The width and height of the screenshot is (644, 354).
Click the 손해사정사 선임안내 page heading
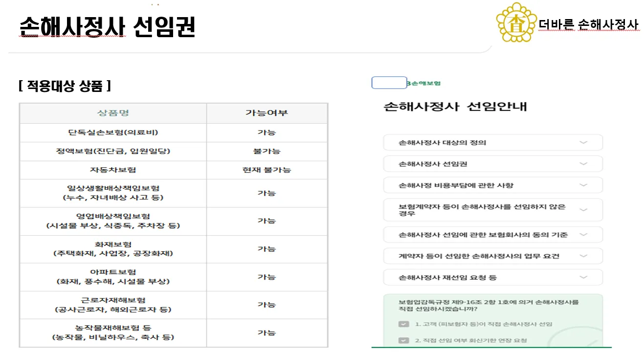tap(455, 107)
